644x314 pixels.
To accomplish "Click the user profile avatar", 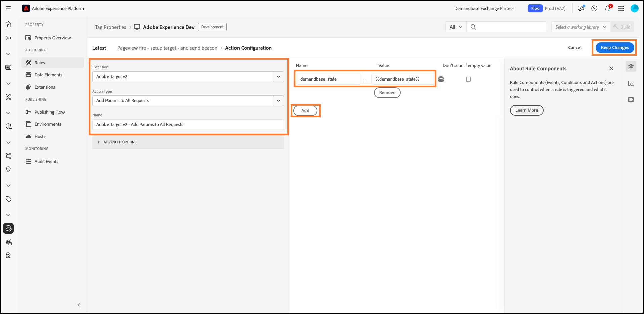I will click(634, 8).
